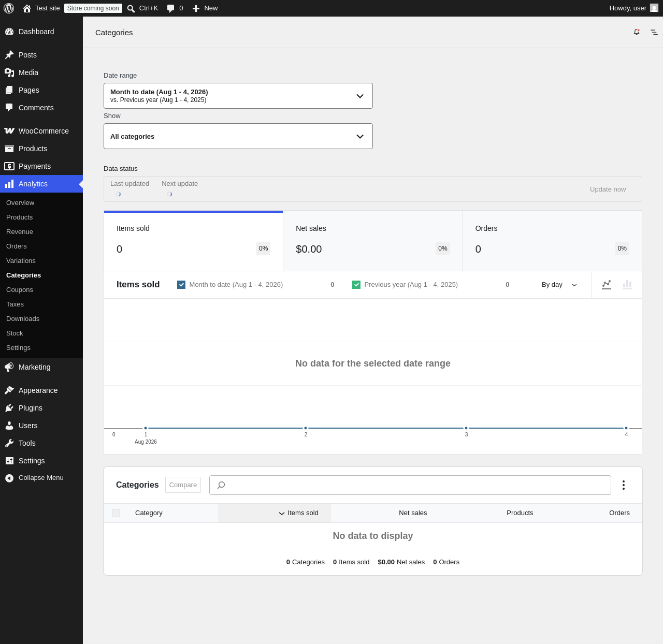Click the Update now button
Viewport: 663px width, 644px height.
(608, 189)
